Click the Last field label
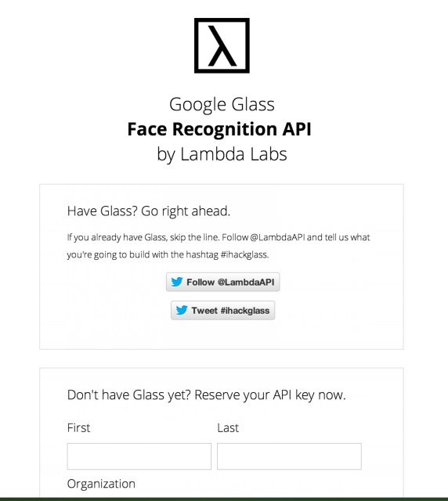The height and width of the screenshot is (501, 448). (x=228, y=428)
